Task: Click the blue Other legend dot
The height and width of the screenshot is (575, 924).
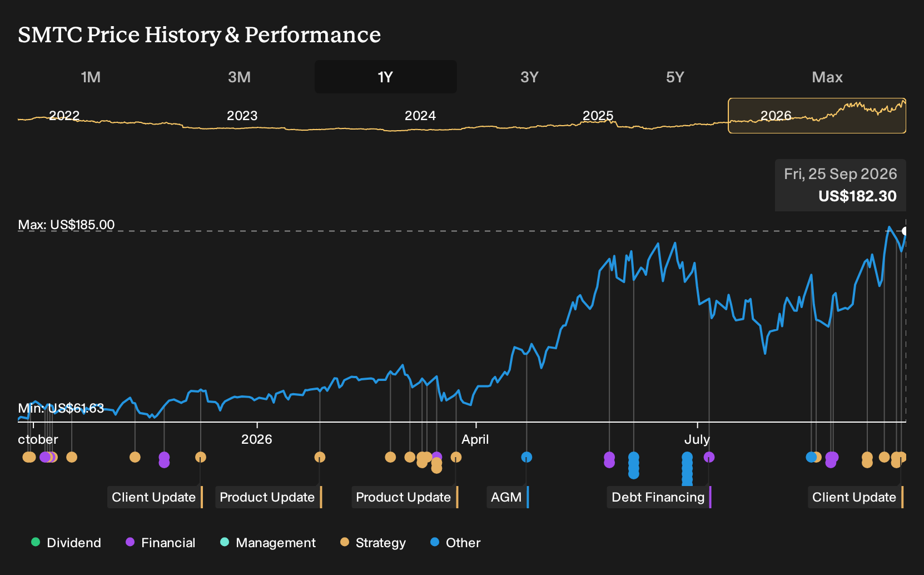Action: 435,542
